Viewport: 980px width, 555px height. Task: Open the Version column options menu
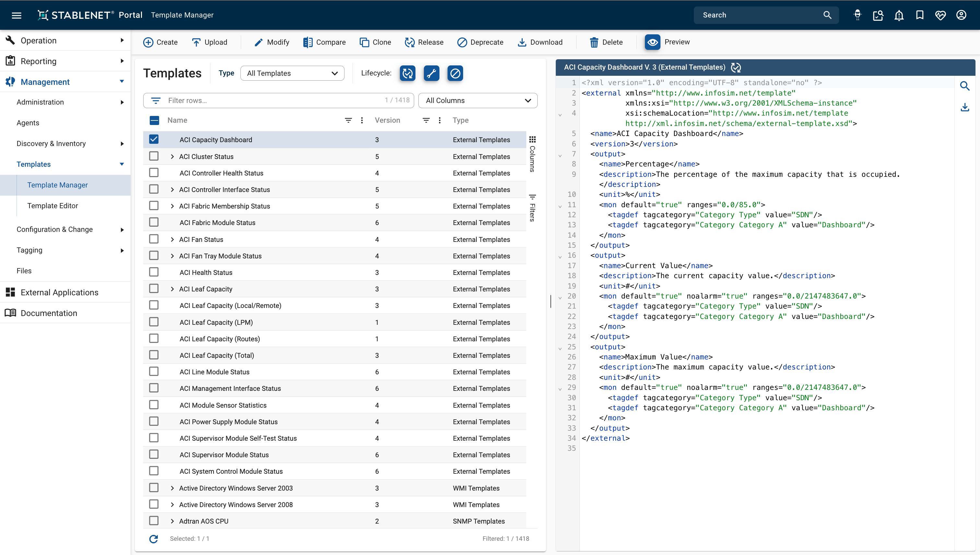[x=439, y=120]
